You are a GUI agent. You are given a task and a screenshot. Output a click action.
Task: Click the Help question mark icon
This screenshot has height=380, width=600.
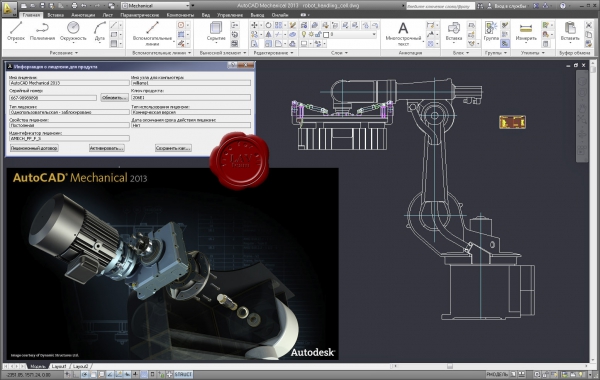click(562, 6)
